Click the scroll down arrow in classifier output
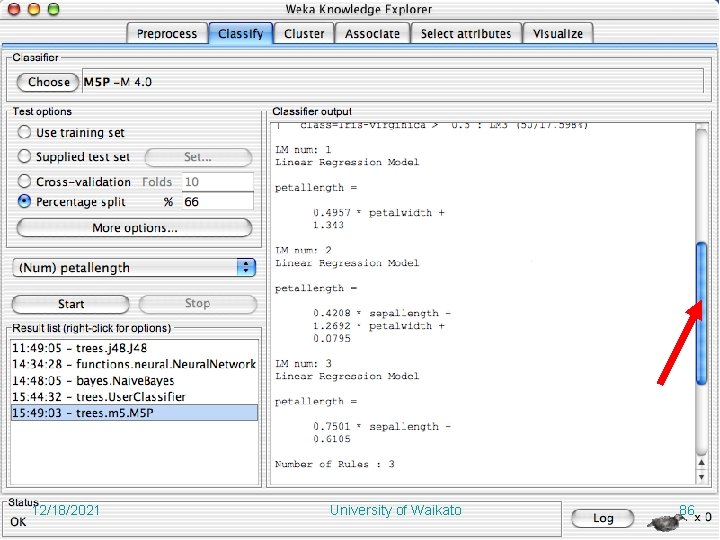Screen dimensions: 720x540 point(701,477)
